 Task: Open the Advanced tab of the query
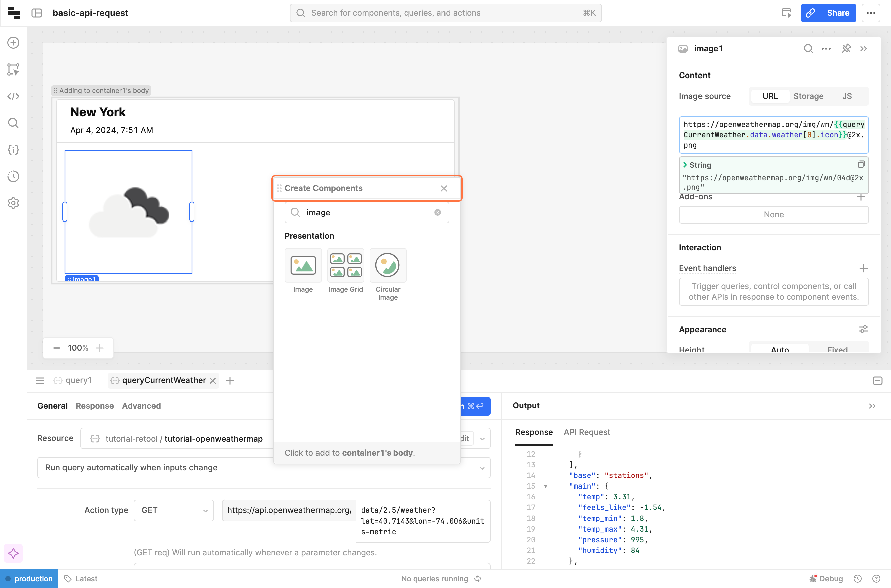coord(141,406)
